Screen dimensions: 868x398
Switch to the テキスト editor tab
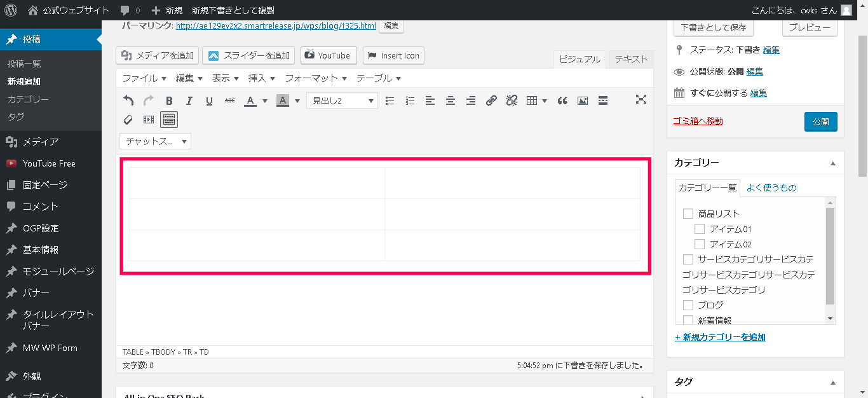tap(630, 59)
